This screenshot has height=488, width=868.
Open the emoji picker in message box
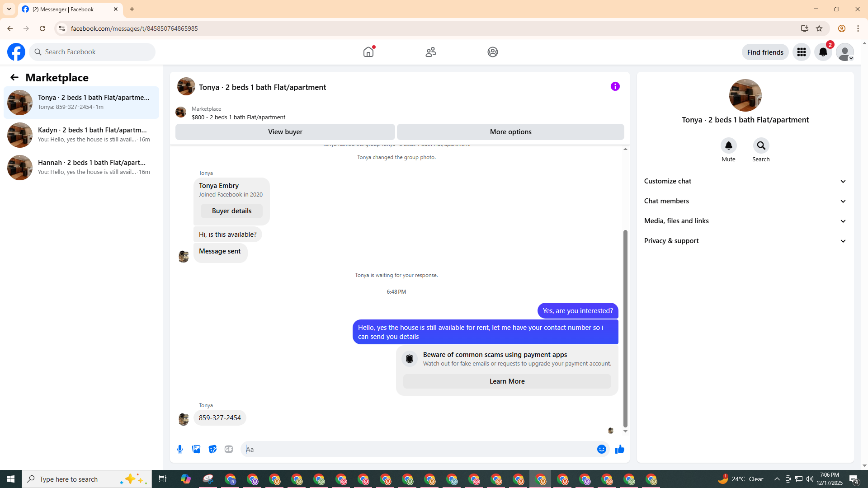pos(601,449)
